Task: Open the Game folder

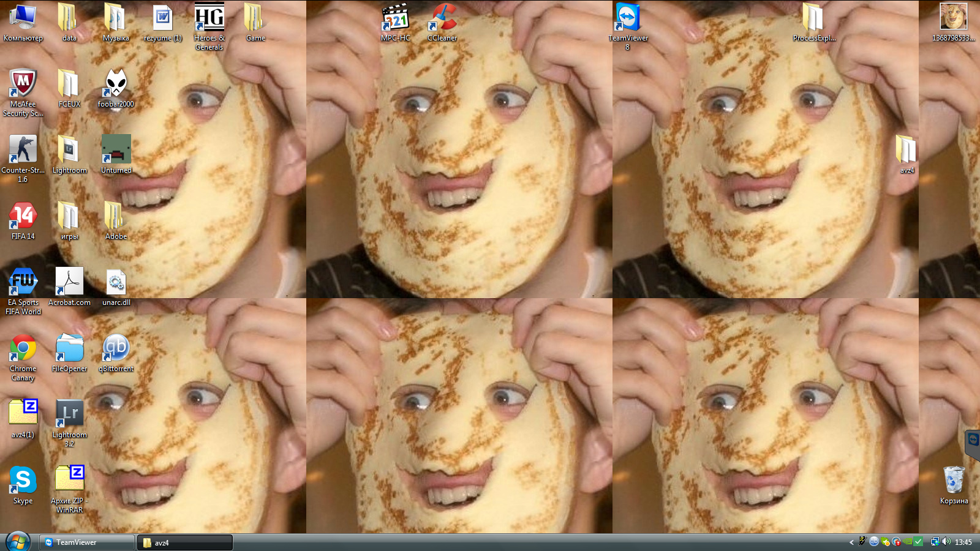Action: pos(255,23)
